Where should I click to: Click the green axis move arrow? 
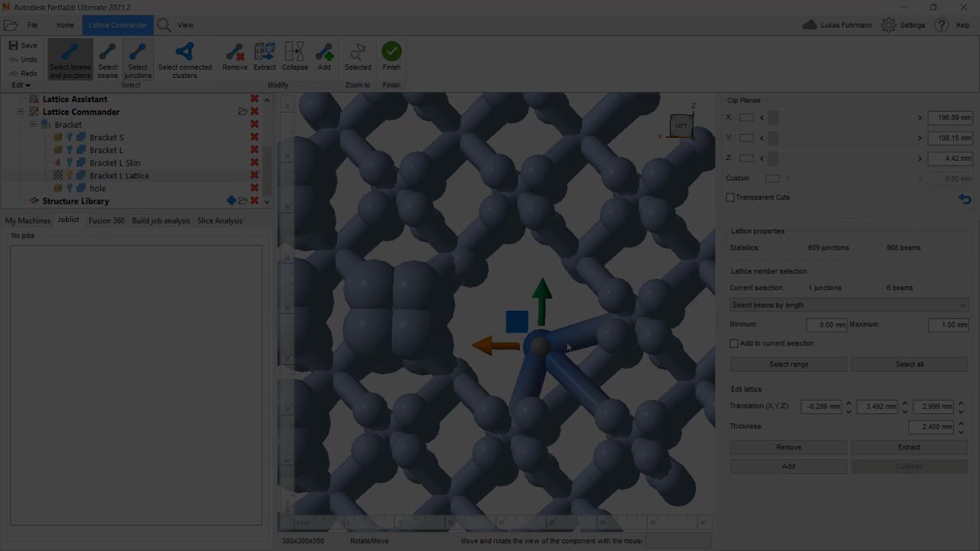(x=542, y=301)
